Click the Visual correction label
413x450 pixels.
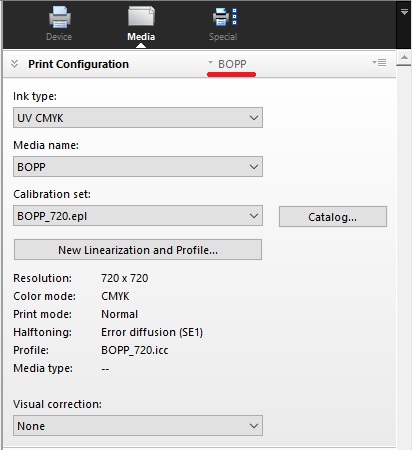point(57,404)
